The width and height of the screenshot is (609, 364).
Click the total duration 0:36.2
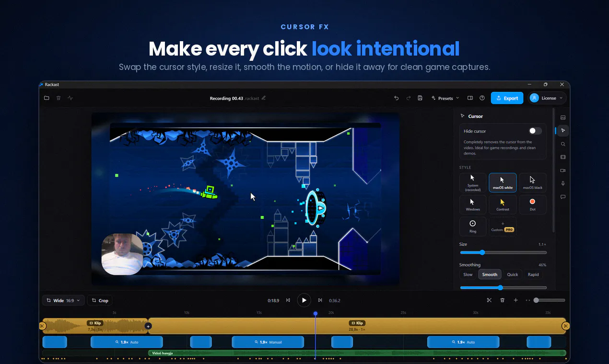point(335,301)
